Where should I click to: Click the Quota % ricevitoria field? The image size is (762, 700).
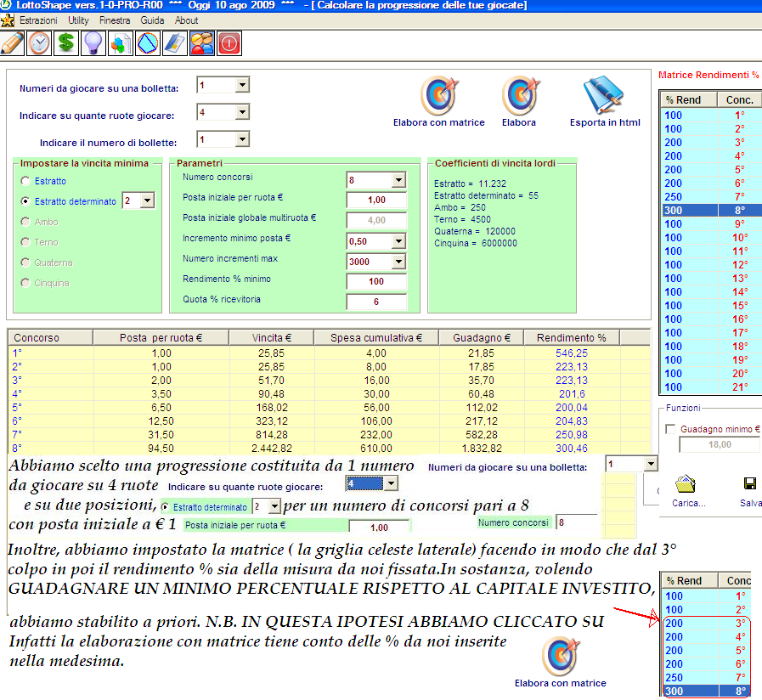pos(376,302)
